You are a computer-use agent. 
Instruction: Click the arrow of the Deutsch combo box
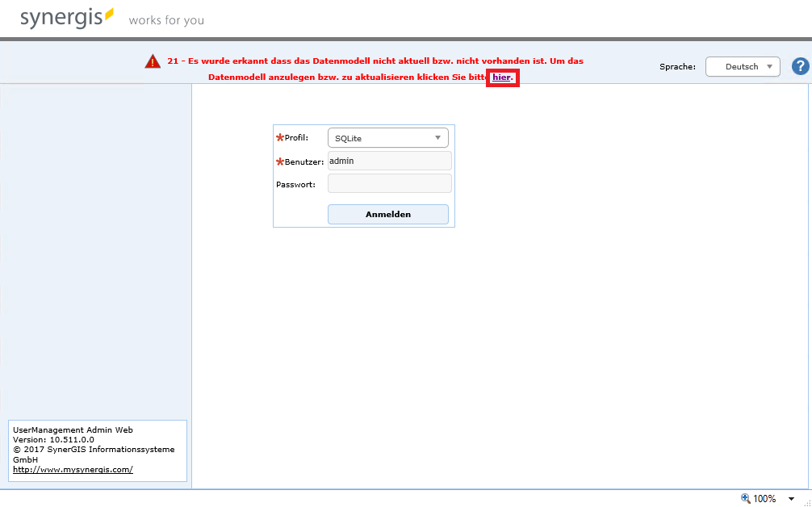pos(769,66)
